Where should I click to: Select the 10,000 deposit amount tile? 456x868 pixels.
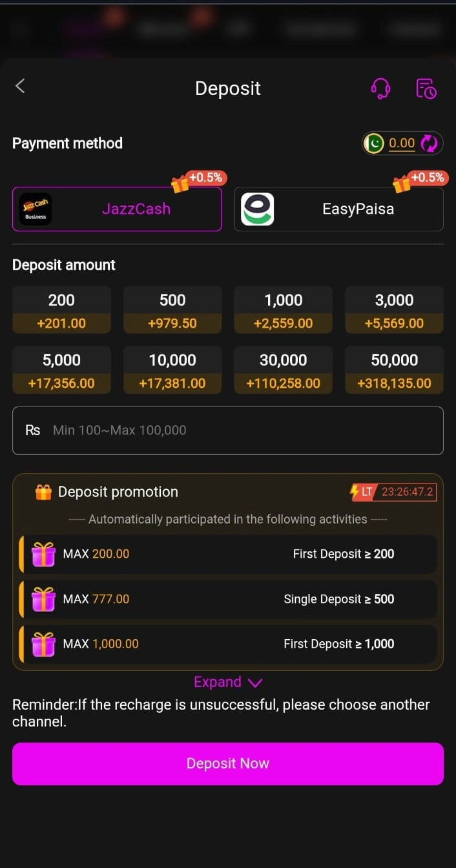coord(172,370)
